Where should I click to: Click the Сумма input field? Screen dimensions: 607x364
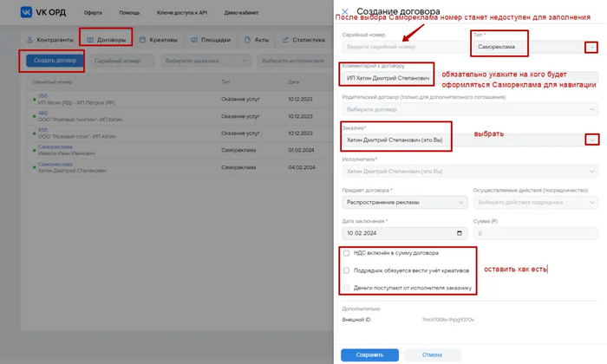536,233
